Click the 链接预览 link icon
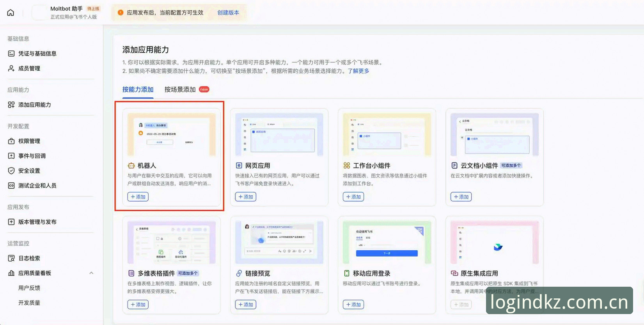644x325 pixels. pyautogui.click(x=239, y=273)
